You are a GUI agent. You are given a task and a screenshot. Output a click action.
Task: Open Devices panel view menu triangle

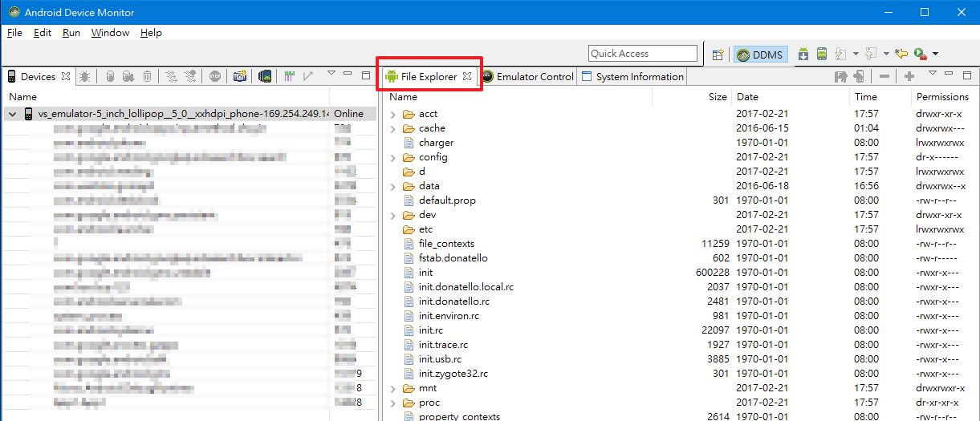(x=331, y=74)
